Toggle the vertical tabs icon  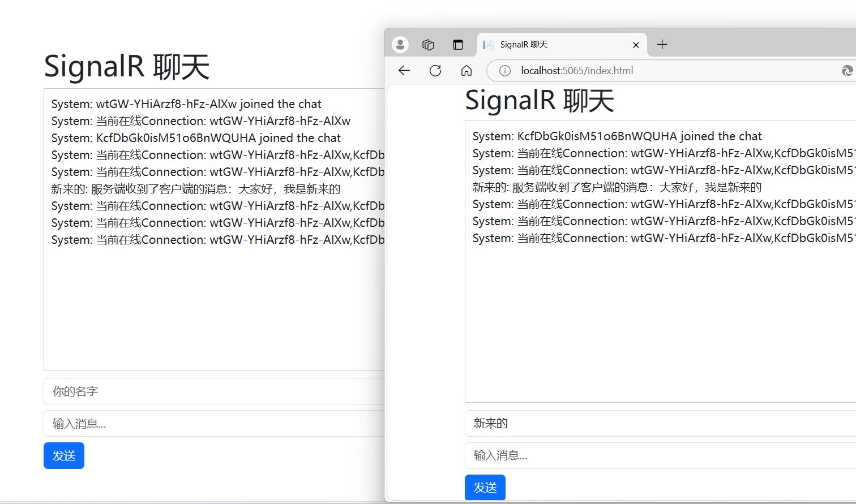(458, 45)
